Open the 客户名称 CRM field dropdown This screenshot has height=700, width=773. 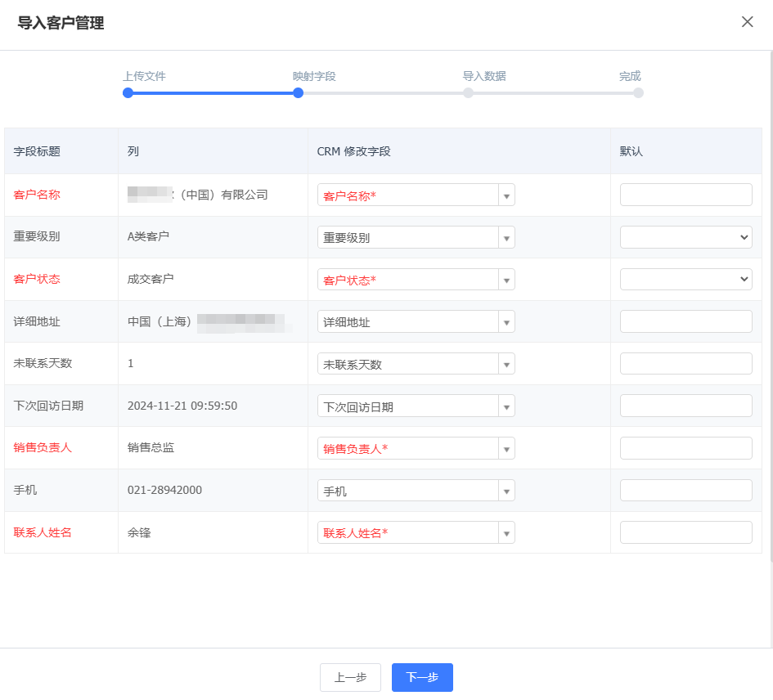(x=416, y=195)
